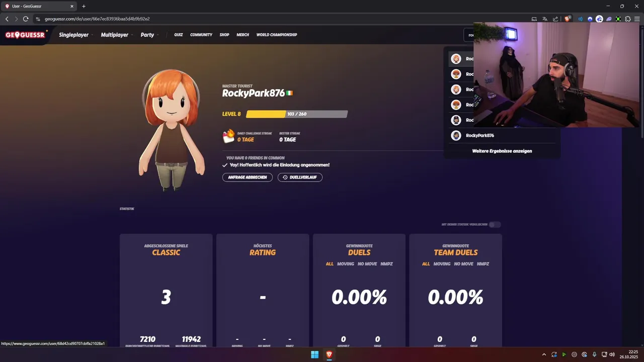Screen dimensions: 644x362
Task: Open the extensions puzzle menu
Action: (x=628, y=19)
